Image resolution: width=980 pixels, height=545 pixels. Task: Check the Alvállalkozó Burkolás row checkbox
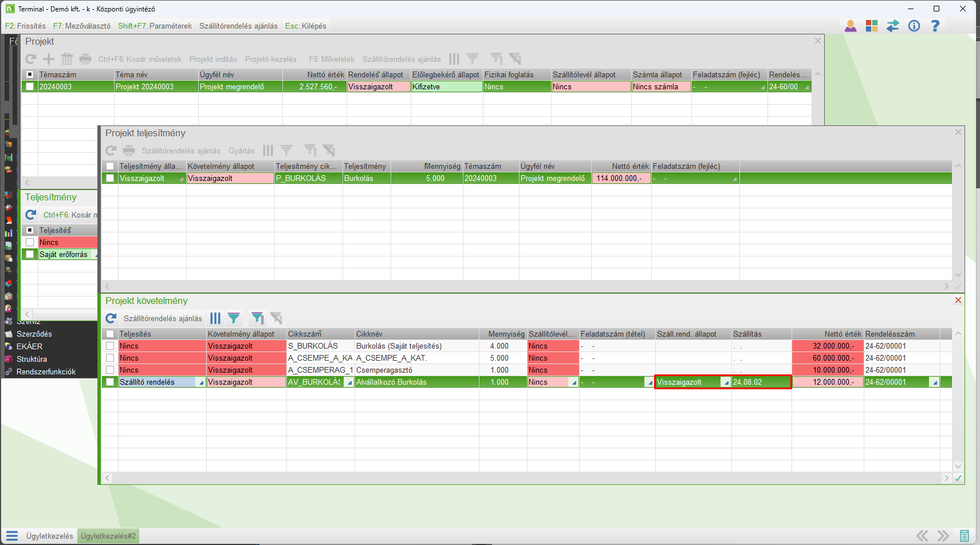tap(110, 382)
